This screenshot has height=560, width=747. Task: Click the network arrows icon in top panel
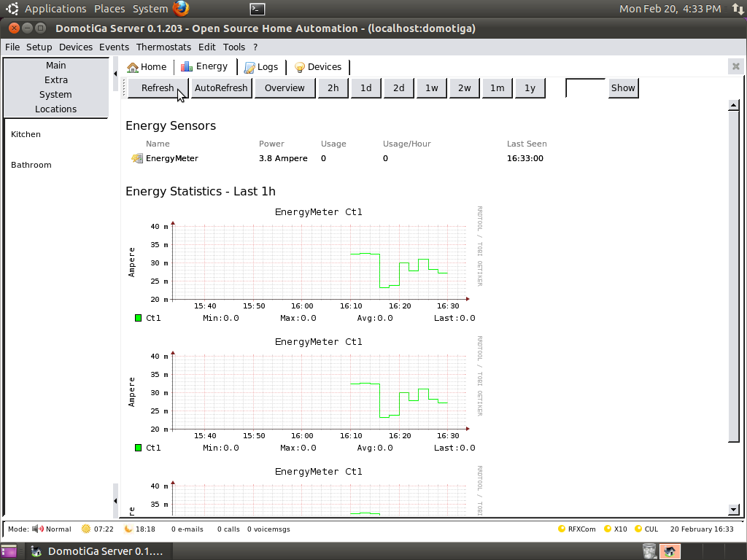pos(738,9)
